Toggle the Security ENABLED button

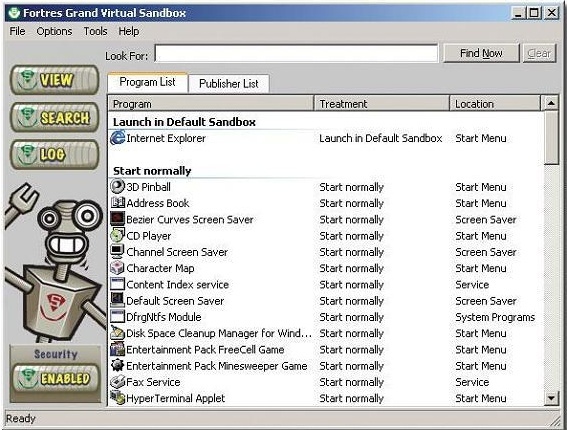(56, 378)
